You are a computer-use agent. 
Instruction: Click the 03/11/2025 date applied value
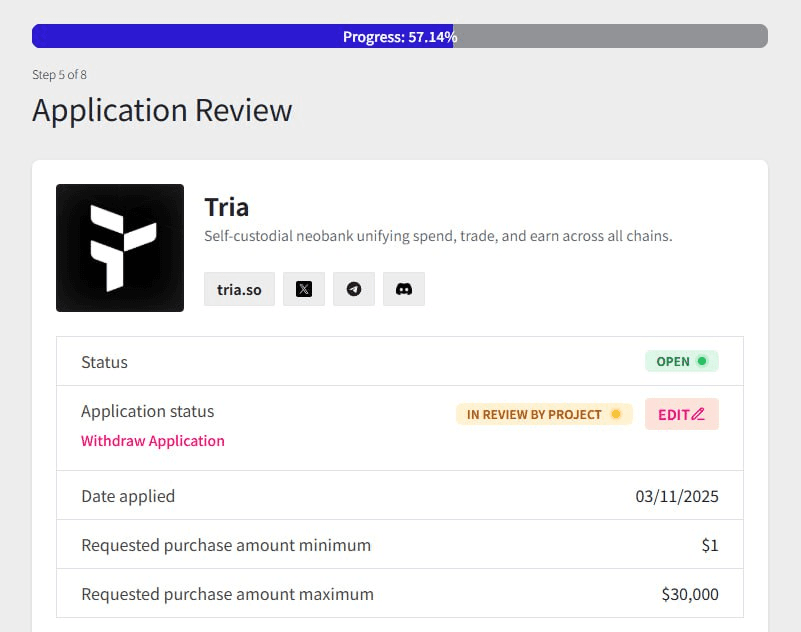676,496
